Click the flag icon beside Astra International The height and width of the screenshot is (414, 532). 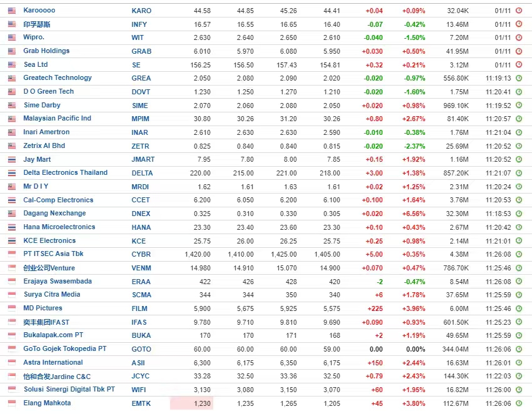point(12,363)
